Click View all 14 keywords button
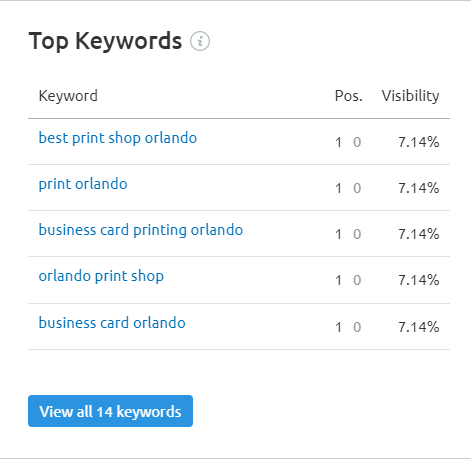The image size is (471, 459). point(110,411)
